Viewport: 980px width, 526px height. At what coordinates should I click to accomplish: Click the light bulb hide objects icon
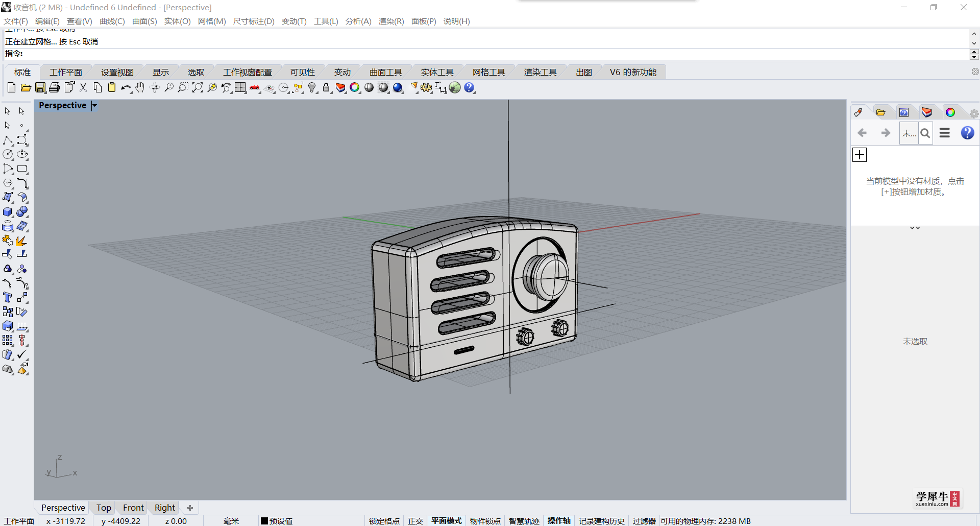pyautogui.click(x=312, y=88)
